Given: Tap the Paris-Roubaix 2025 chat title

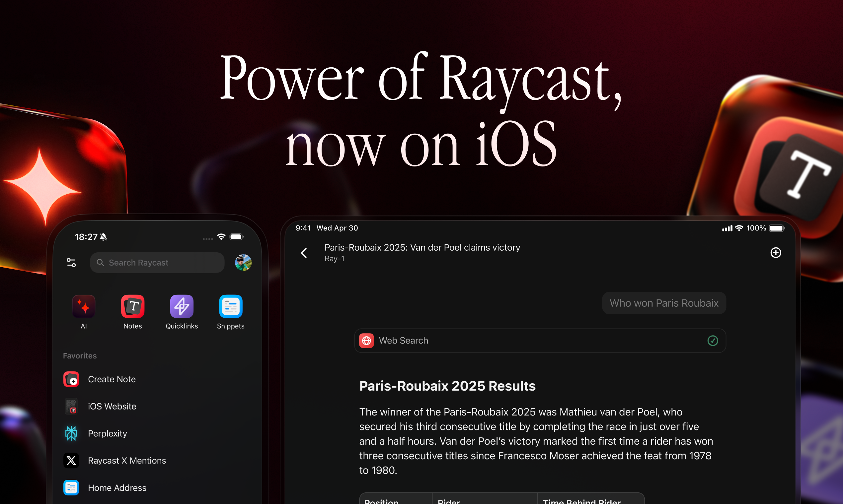Looking at the screenshot, I should click(x=421, y=247).
